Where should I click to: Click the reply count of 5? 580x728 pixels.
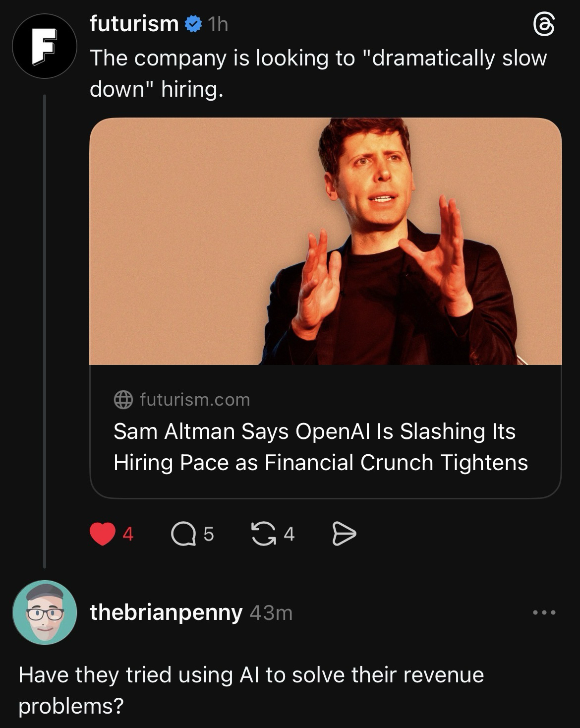coord(209,534)
